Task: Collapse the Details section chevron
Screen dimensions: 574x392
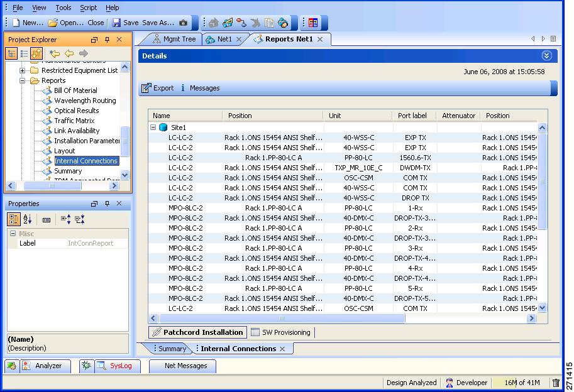Action: 546,55
